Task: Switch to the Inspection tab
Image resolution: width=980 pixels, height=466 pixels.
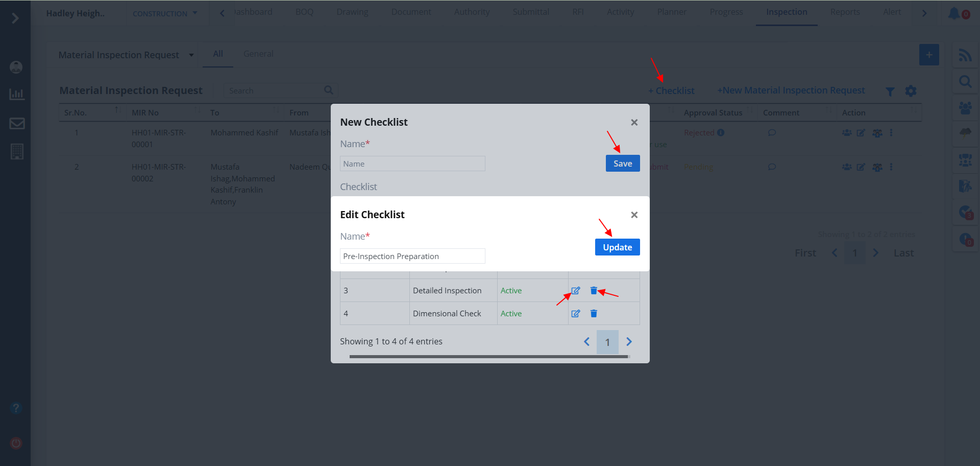Action: (x=786, y=12)
